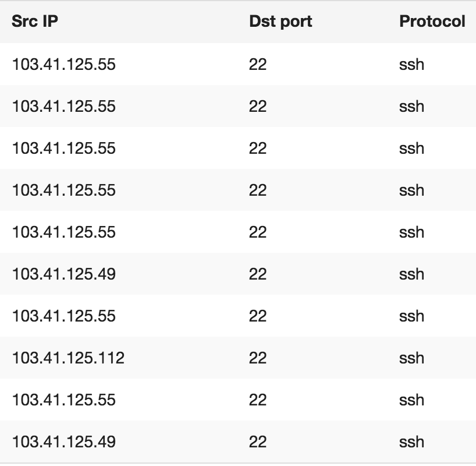Select the first row's 103.41.125.55 address
The width and height of the screenshot is (476, 466).
tap(64, 64)
